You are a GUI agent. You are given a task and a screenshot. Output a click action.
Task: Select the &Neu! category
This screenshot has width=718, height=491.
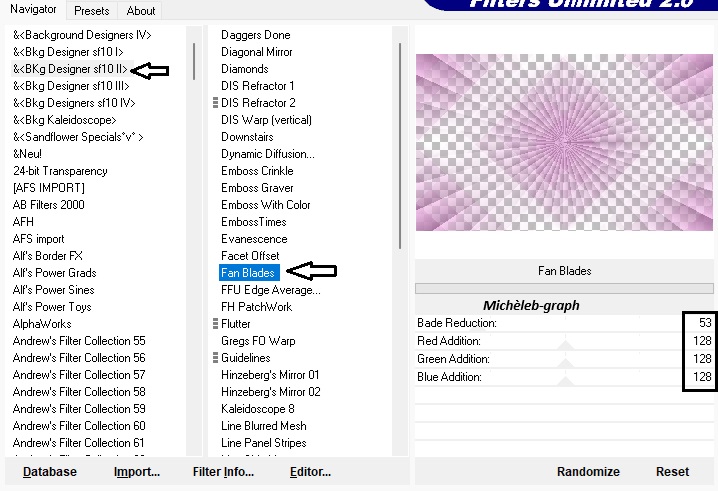[27, 153]
